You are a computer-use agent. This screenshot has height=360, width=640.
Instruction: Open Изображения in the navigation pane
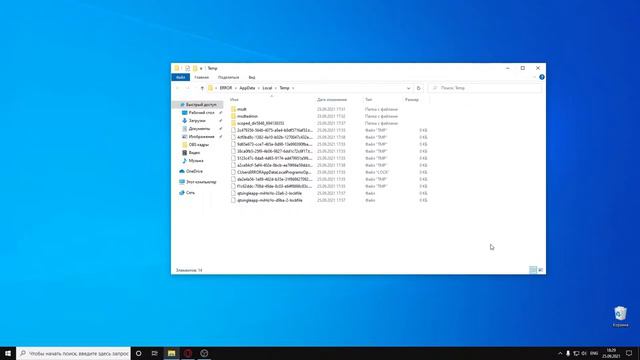pyautogui.click(x=201, y=137)
